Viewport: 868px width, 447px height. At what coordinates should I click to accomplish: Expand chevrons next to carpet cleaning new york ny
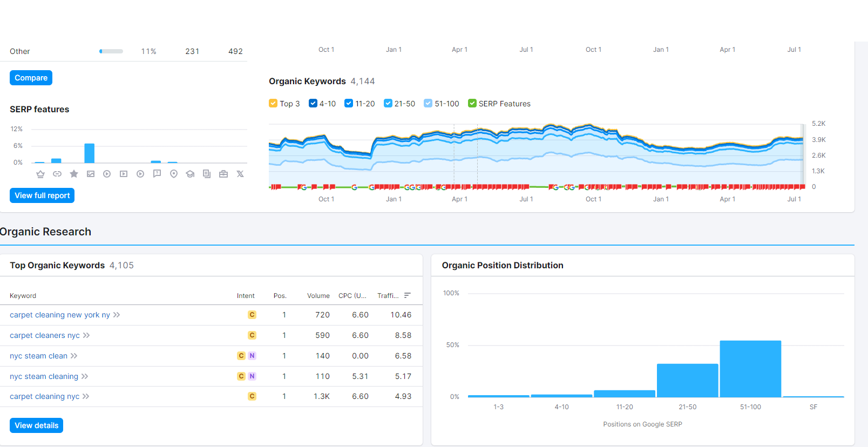[x=117, y=315]
